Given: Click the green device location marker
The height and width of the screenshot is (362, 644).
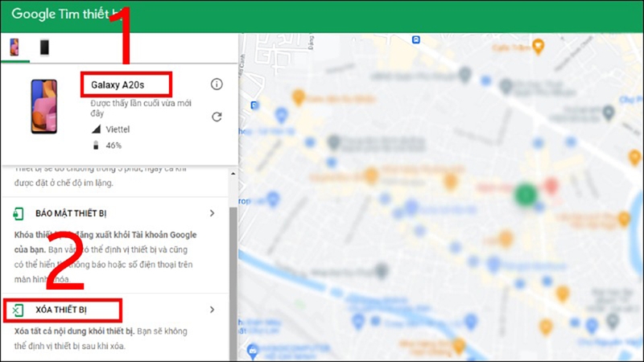Looking at the screenshot, I should [526, 194].
